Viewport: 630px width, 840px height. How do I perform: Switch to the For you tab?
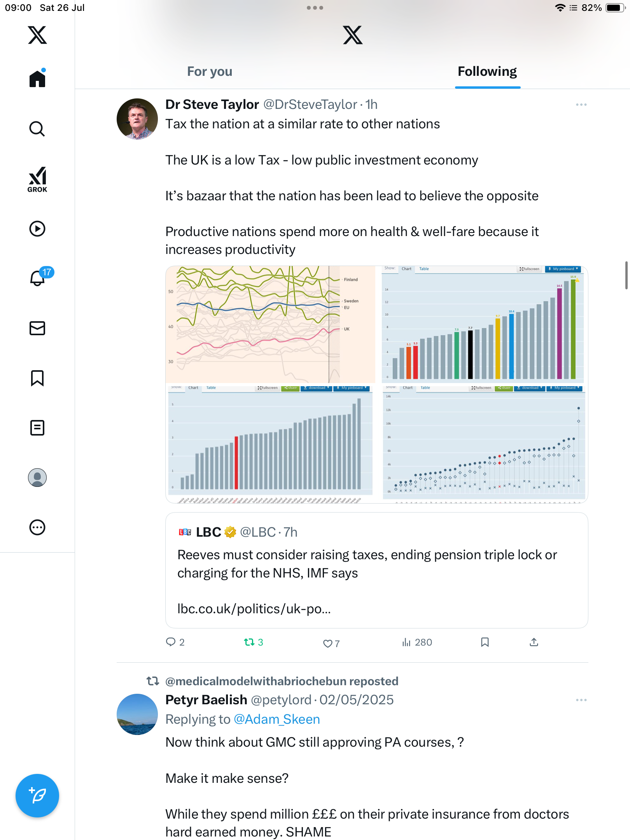click(x=210, y=72)
